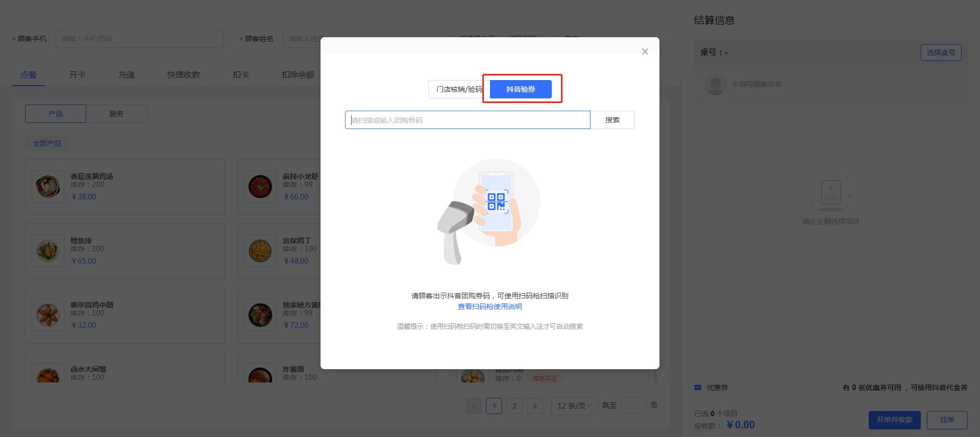Open the 开卡 tab

click(78, 75)
